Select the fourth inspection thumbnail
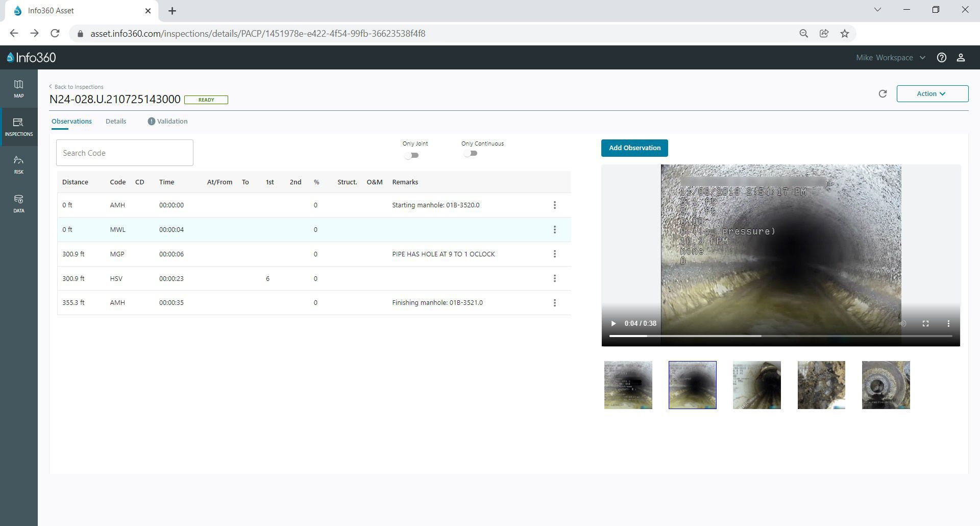The height and width of the screenshot is (526, 980). coord(821,385)
